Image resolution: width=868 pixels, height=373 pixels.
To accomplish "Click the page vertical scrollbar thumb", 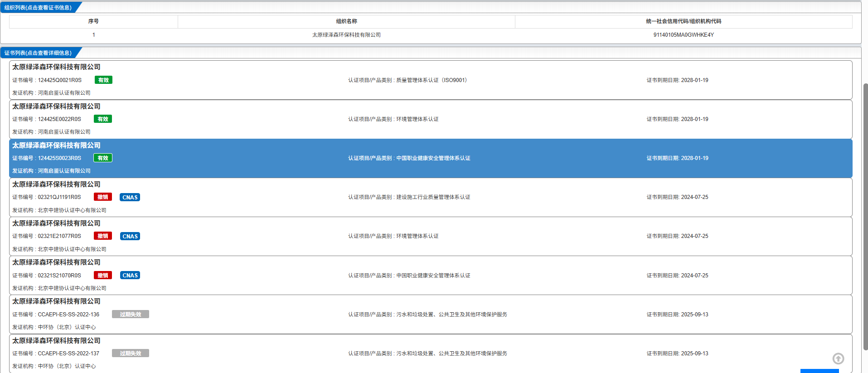I will pyautogui.click(x=865, y=217).
